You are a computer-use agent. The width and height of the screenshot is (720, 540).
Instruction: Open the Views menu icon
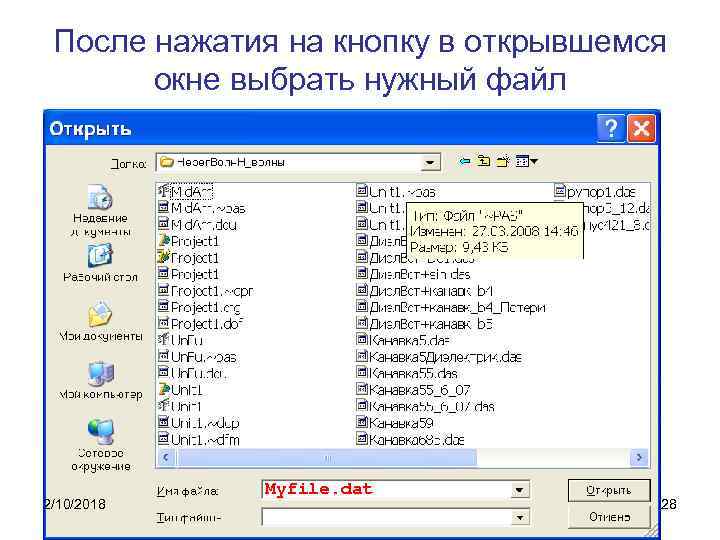click(x=526, y=161)
